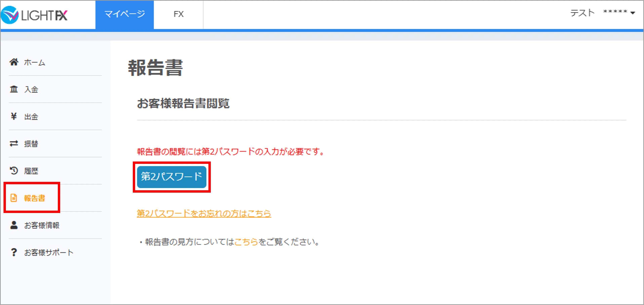This screenshot has width=644, height=305.
Task: Click the bank icon beside 入金
Action: coord(14,89)
